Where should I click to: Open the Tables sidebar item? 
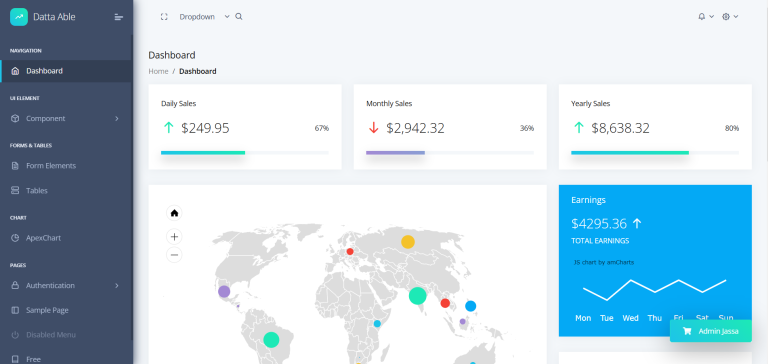(x=66, y=191)
